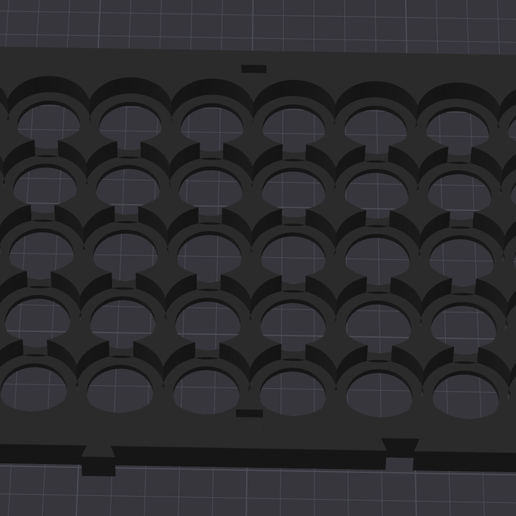This screenshot has height=516, width=516.
Task: Click the recessed dovetail notch on front edge
Action: 400,453
